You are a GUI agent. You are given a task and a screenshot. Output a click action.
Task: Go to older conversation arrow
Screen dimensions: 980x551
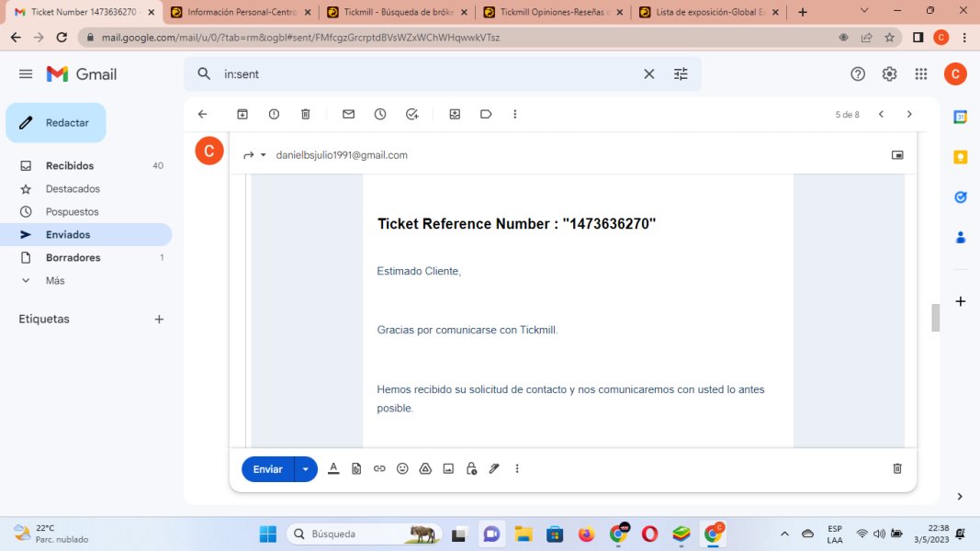pyautogui.click(x=909, y=114)
